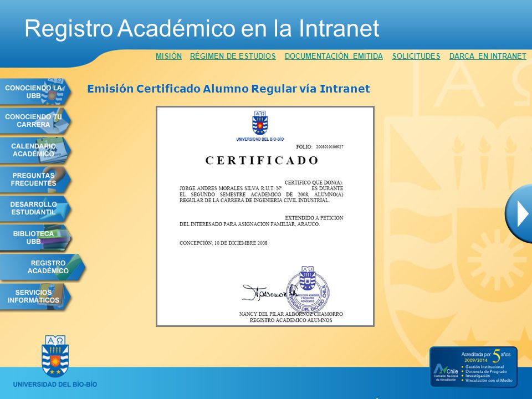Click the CNA Chile accreditation badge
The width and height of the screenshot is (532, 399).
tap(473, 367)
